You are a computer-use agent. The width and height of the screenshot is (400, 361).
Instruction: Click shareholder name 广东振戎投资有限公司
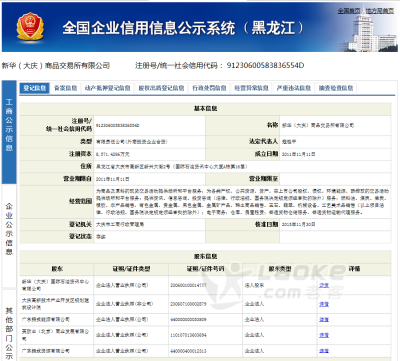pyautogui.click(x=46, y=351)
